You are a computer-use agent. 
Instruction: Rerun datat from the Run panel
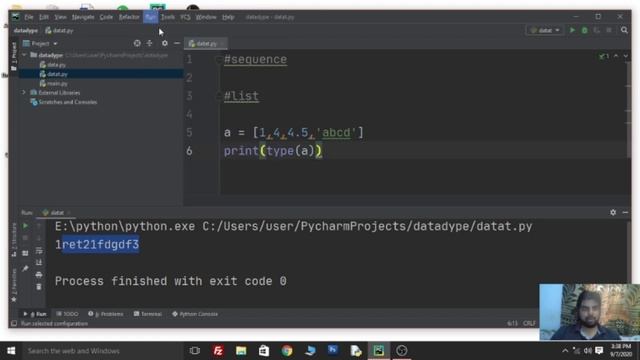(x=25, y=226)
